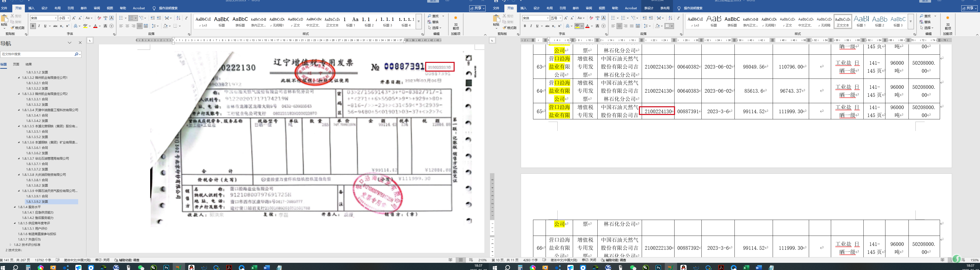Apply 标题 1 style in right Word window

[861, 21]
